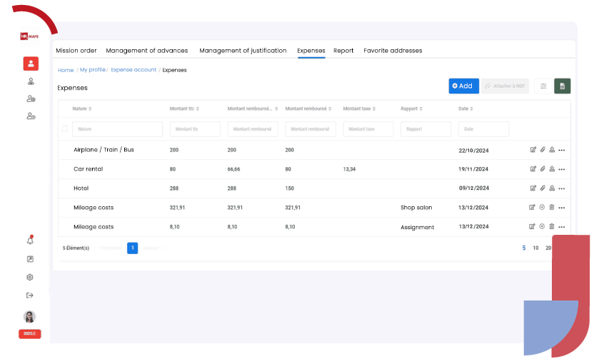Click the Date filter input
The image size is (594, 364).
click(x=483, y=129)
